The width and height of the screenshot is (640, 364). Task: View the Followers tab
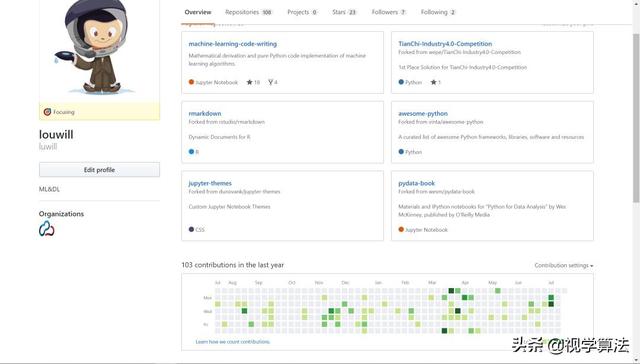[389, 12]
